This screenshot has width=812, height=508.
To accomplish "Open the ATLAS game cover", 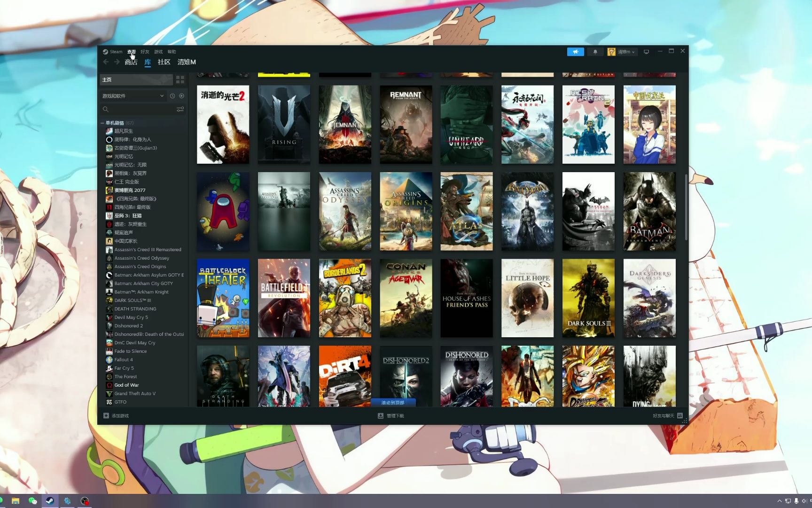I will [467, 211].
